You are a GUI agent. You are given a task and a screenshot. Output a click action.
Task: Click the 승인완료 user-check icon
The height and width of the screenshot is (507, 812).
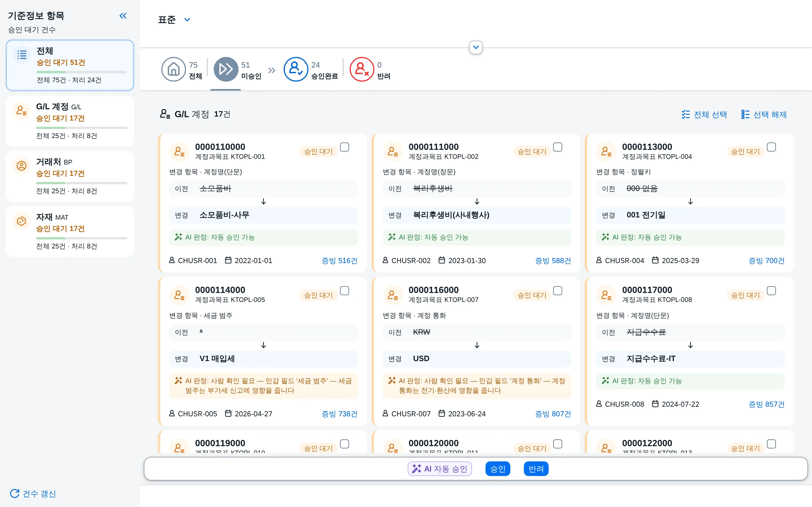tap(295, 69)
